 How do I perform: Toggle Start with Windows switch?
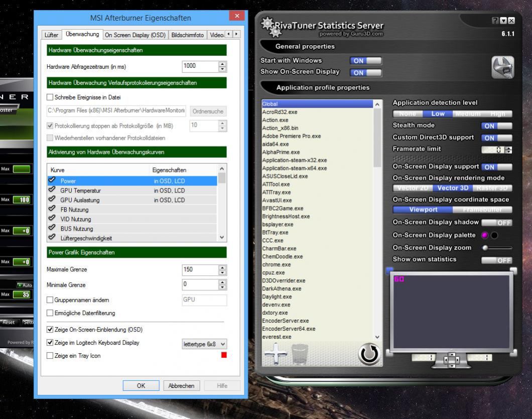click(x=366, y=61)
